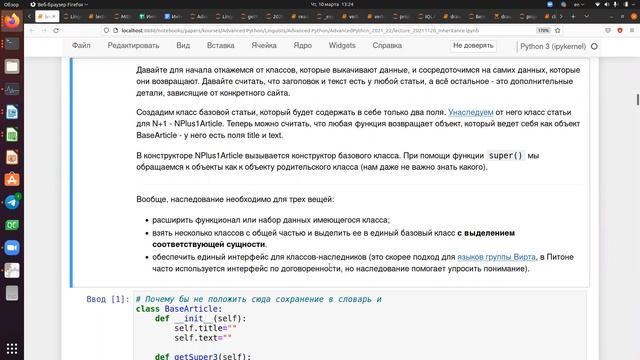The height and width of the screenshot is (360, 640).
Task: Click the 'class BaseArticle:' code line
Action: 179,309
